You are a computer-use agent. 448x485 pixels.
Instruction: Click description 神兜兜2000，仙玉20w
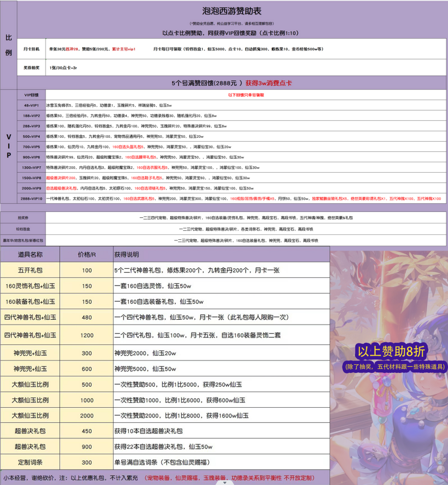point(145,353)
